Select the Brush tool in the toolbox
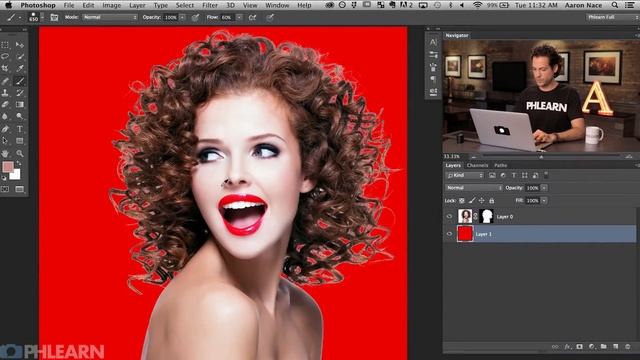 (19, 81)
